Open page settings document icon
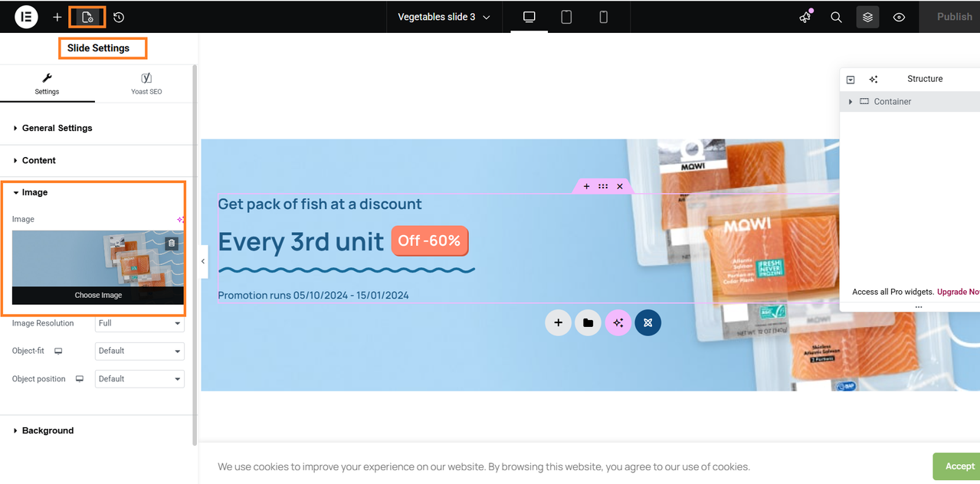 coord(87,17)
